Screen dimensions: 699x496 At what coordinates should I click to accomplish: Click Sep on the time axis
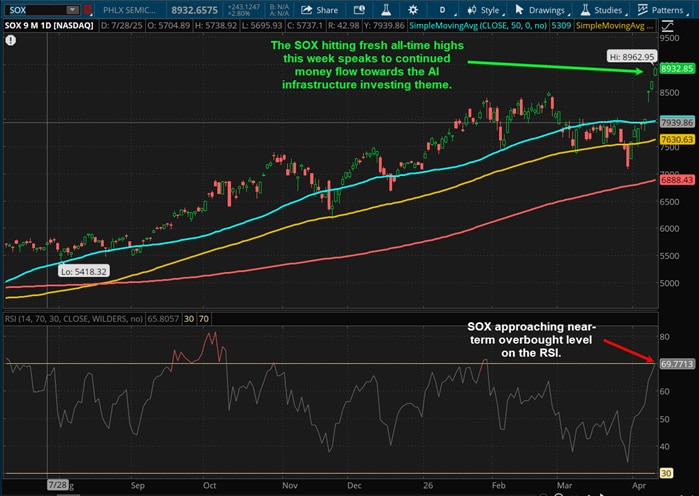point(137,485)
